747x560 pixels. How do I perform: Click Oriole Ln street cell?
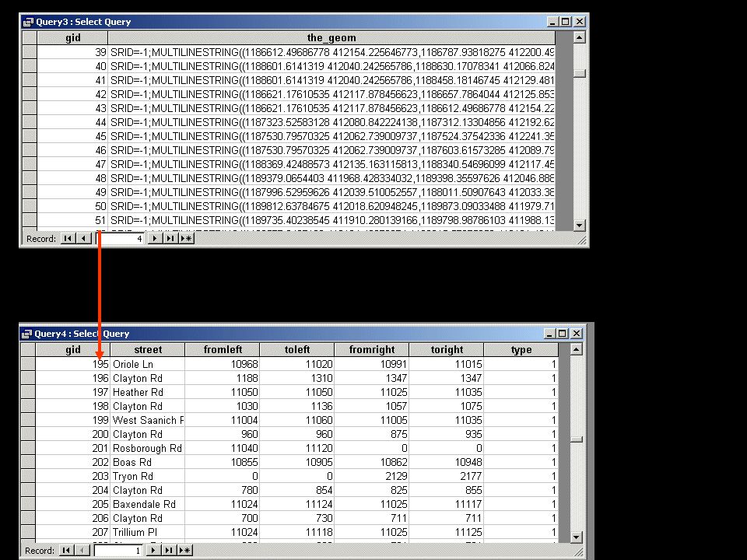click(148, 364)
